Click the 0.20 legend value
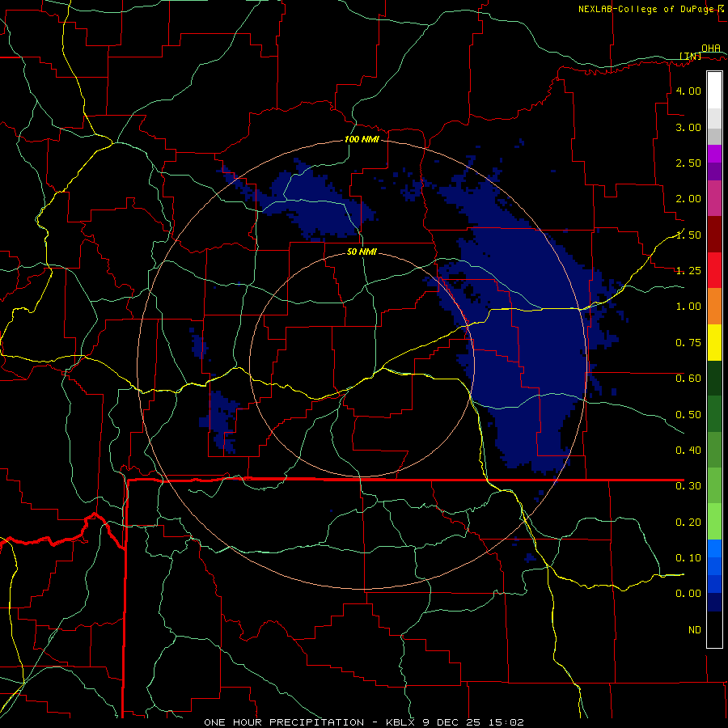The width and height of the screenshot is (728, 728). coord(688,523)
